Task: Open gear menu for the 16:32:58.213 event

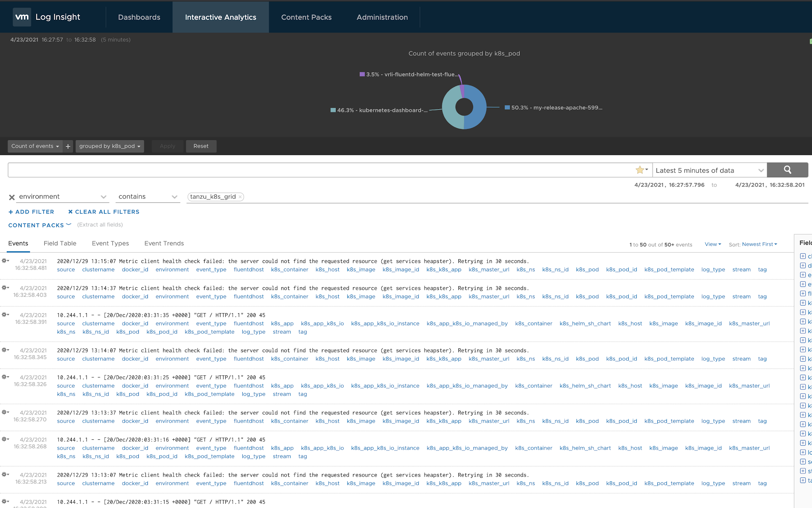Action: click(5, 475)
